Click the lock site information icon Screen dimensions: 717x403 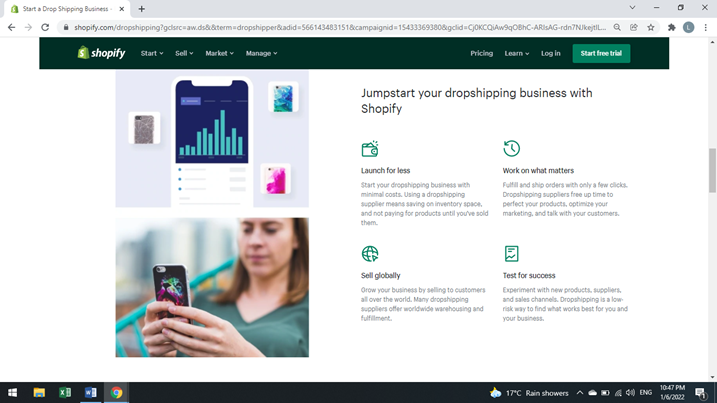click(66, 27)
